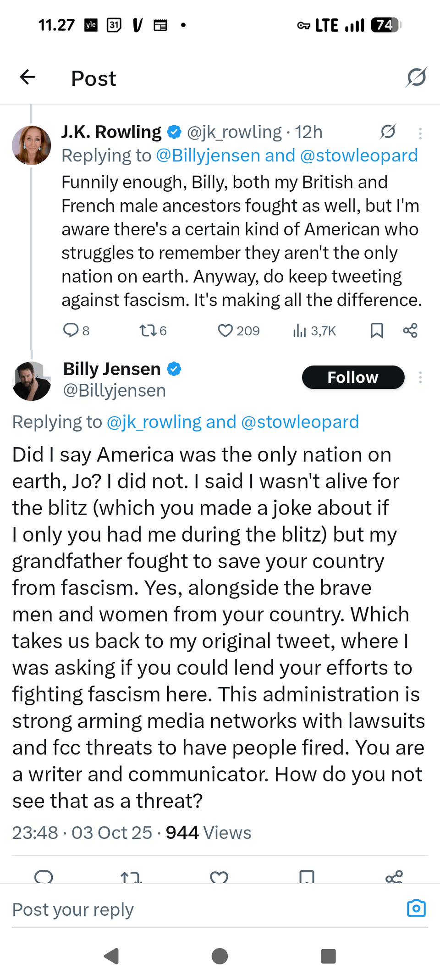Tap reply icon showing 8 comments
The height and width of the screenshot is (980, 440).
[x=71, y=330]
